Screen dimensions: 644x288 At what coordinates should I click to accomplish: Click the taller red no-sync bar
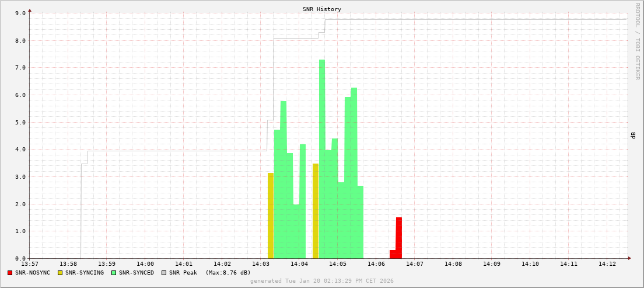(x=399, y=238)
